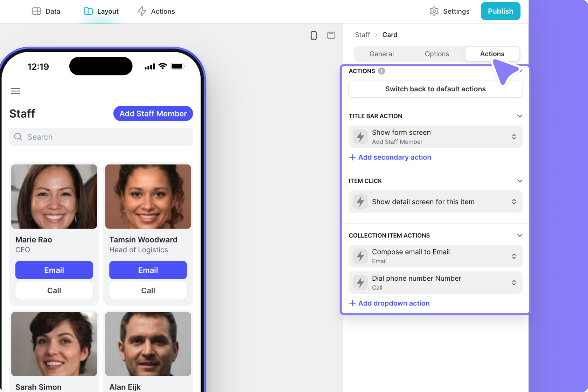Click Switch back to default actions
The image size is (588, 392).
tap(435, 89)
